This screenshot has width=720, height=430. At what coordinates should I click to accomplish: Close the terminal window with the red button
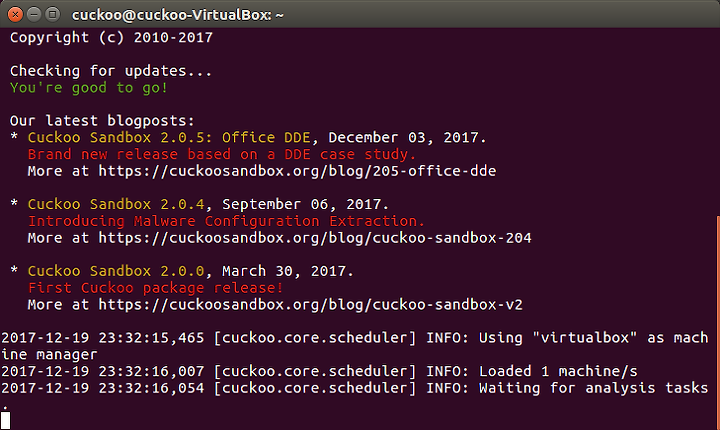(x=15, y=15)
